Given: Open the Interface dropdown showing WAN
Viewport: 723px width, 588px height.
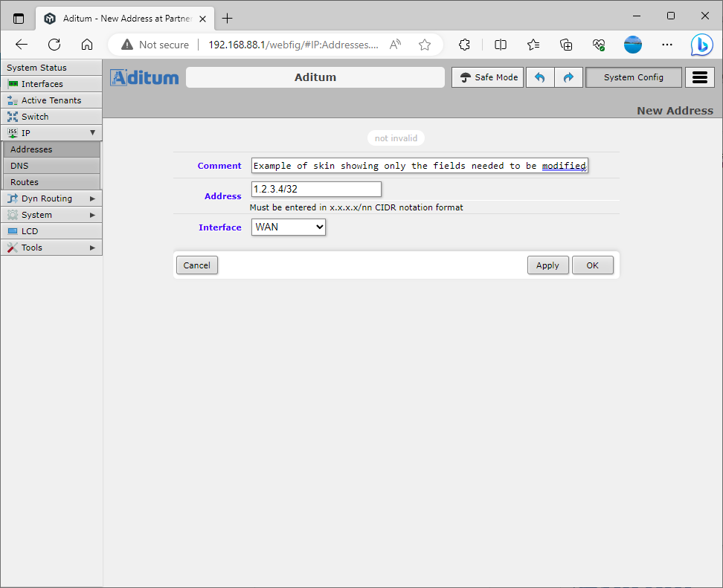Looking at the screenshot, I should 288,227.
